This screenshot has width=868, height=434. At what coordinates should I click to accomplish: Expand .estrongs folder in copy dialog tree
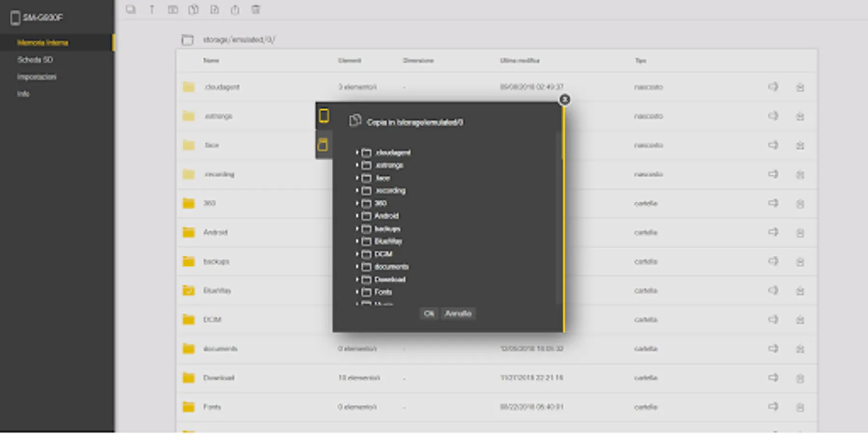click(x=357, y=165)
